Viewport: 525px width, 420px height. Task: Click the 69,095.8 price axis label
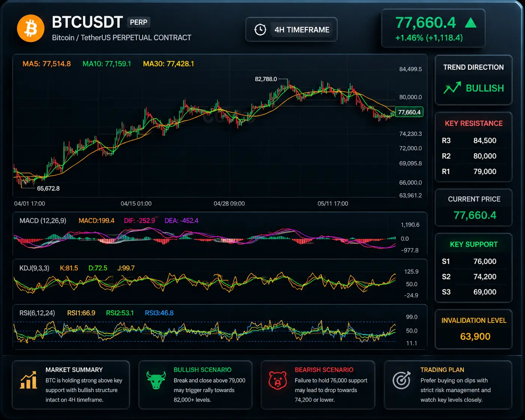410,163
